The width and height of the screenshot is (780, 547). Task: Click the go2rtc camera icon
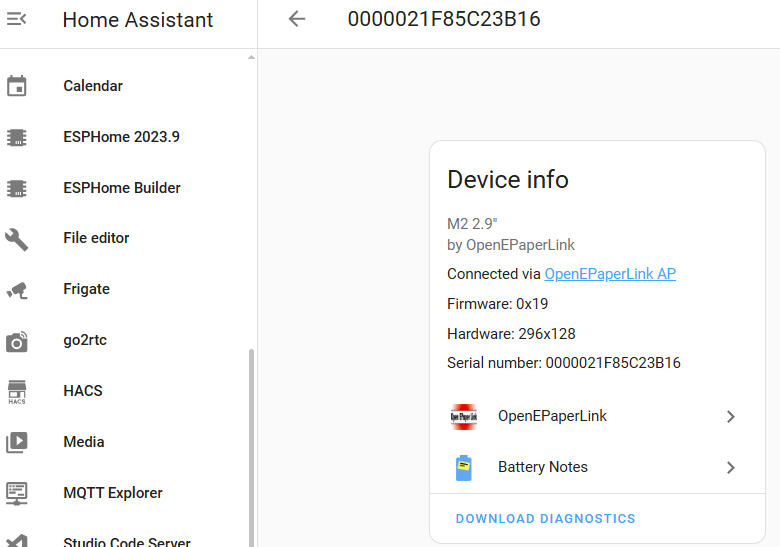(16, 342)
